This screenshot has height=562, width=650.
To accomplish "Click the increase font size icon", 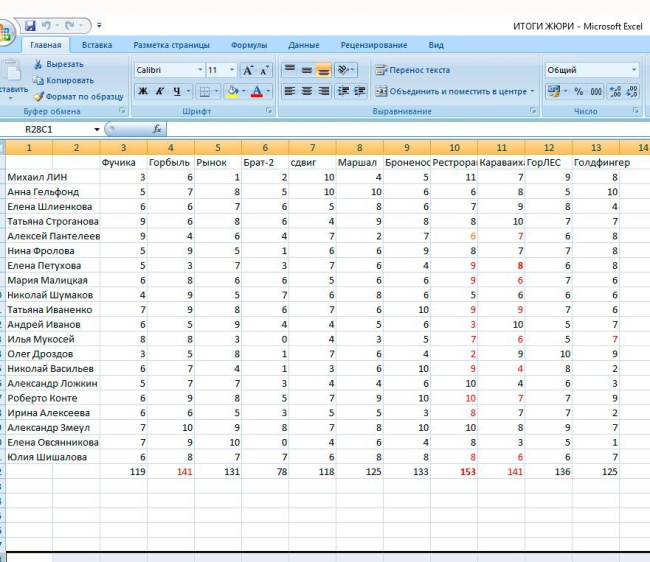I will click(x=248, y=70).
